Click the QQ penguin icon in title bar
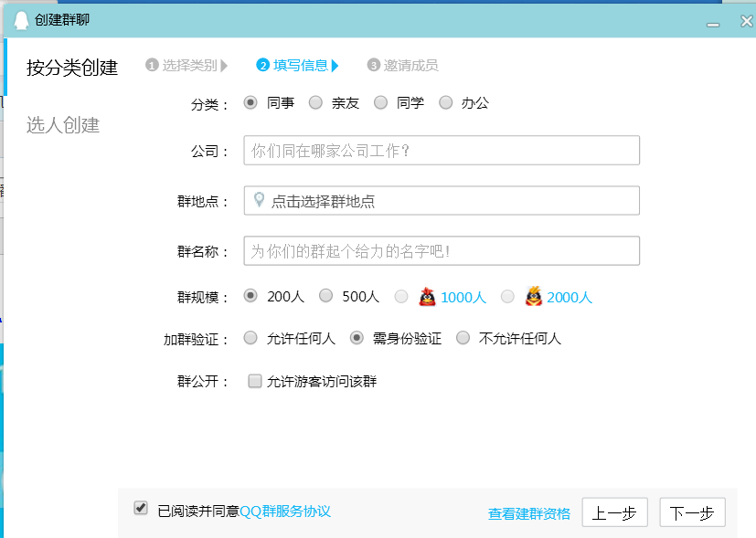Screen dimensions: 756x538 click(x=21, y=20)
